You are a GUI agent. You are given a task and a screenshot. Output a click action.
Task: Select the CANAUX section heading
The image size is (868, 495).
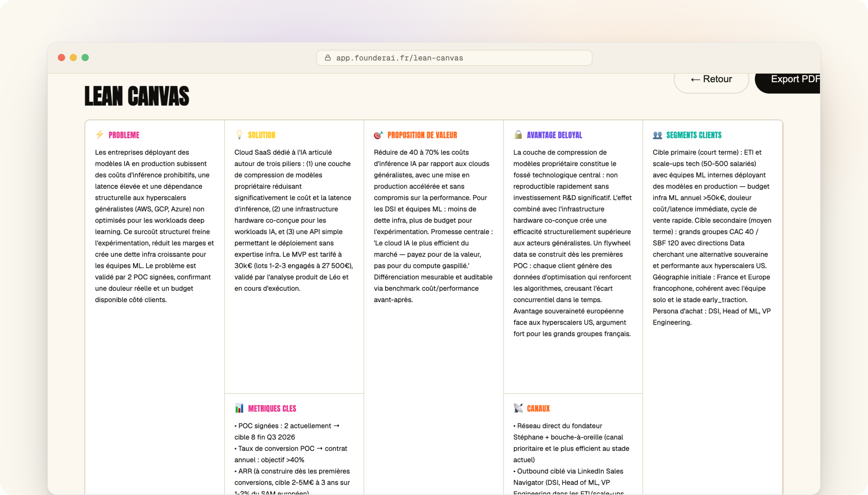[x=538, y=408]
